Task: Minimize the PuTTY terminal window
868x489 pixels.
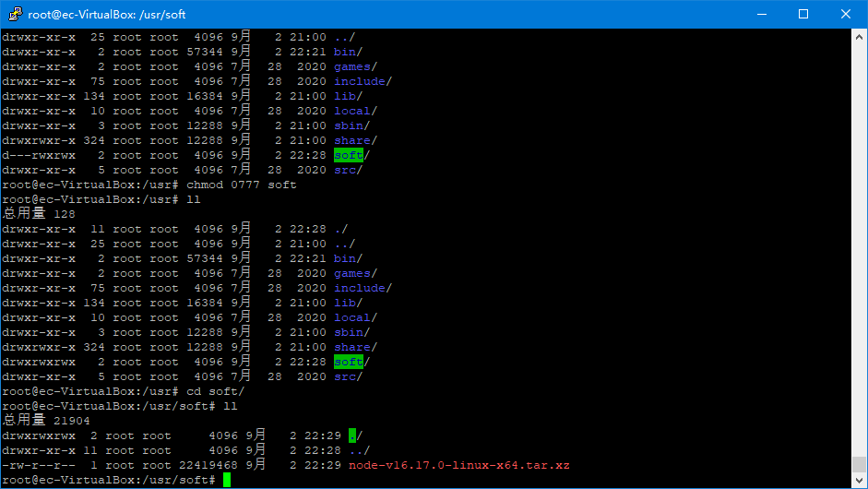Action: point(762,14)
